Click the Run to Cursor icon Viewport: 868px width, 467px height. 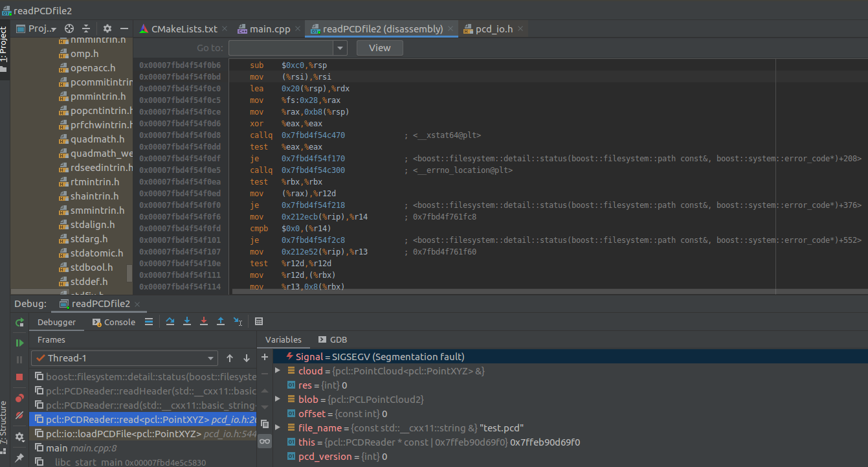pyautogui.click(x=238, y=321)
